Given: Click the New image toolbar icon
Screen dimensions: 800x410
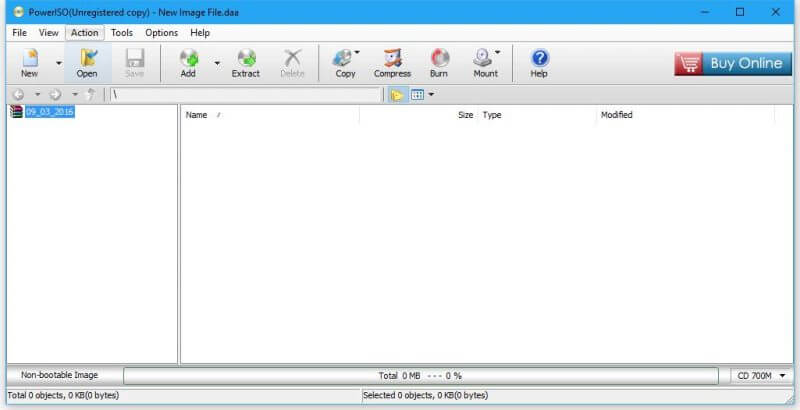Looking at the screenshot, I should [30, 63].
